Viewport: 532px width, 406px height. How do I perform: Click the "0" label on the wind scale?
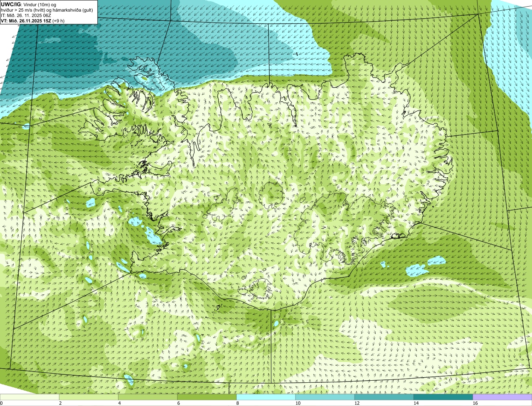click(2, 403)
